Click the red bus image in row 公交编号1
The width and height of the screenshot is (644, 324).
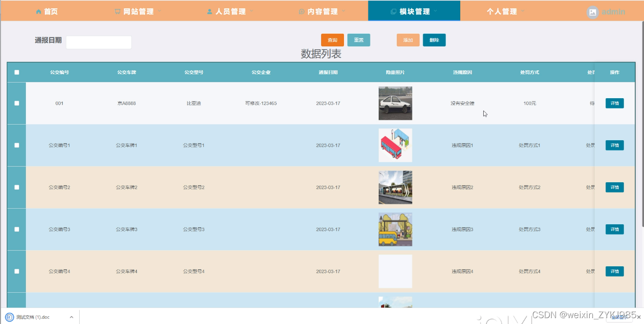(395, 145)
